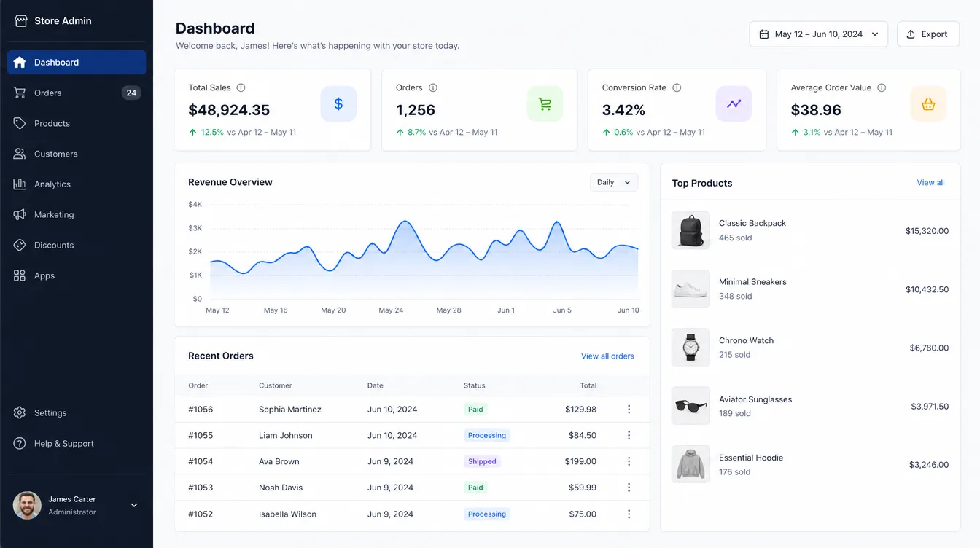Screen dimensions: 980x548
Task: Click the blue dollar sign Total Sales icon
Action: pyautogui.click(x=338, y=104)
